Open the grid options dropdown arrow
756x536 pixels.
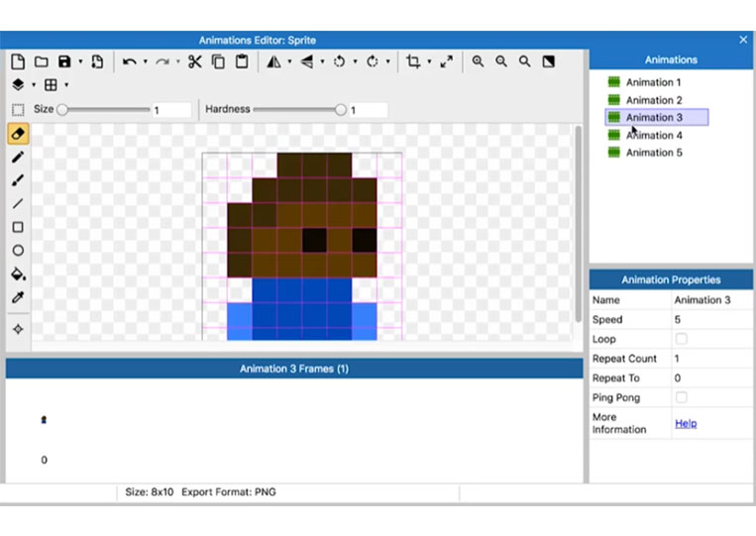[66, 85]
